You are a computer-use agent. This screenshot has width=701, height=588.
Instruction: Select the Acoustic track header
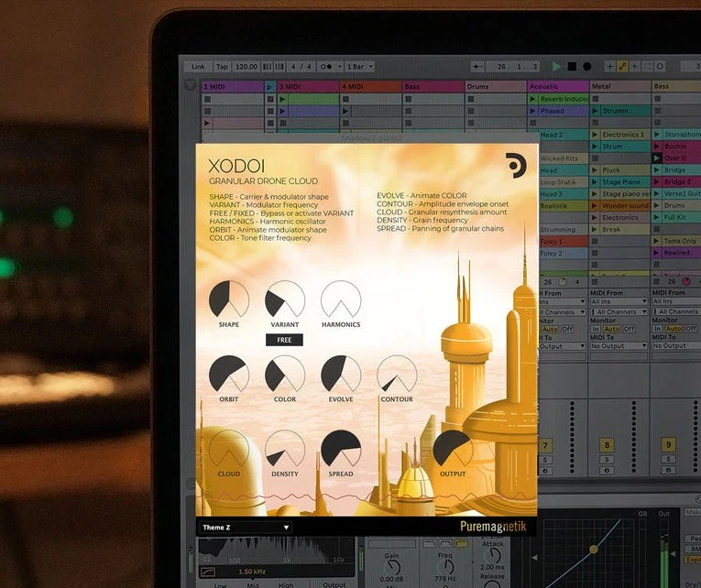click(558, 86)
